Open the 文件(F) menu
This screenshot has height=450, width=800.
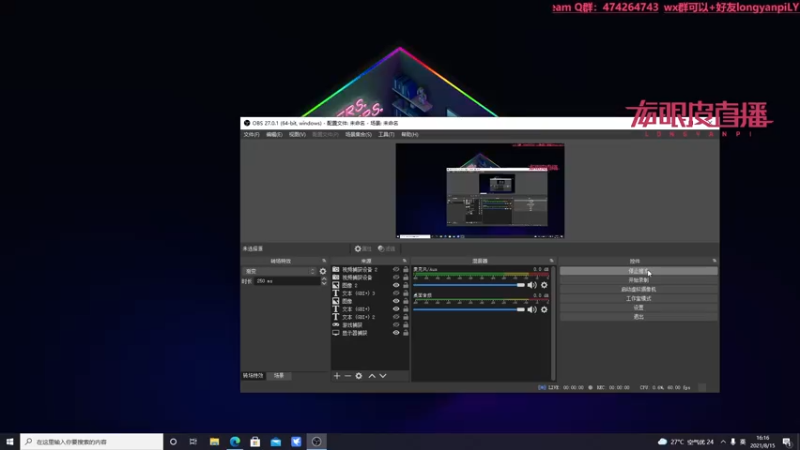pyautogui.click(x=251, y=135)
